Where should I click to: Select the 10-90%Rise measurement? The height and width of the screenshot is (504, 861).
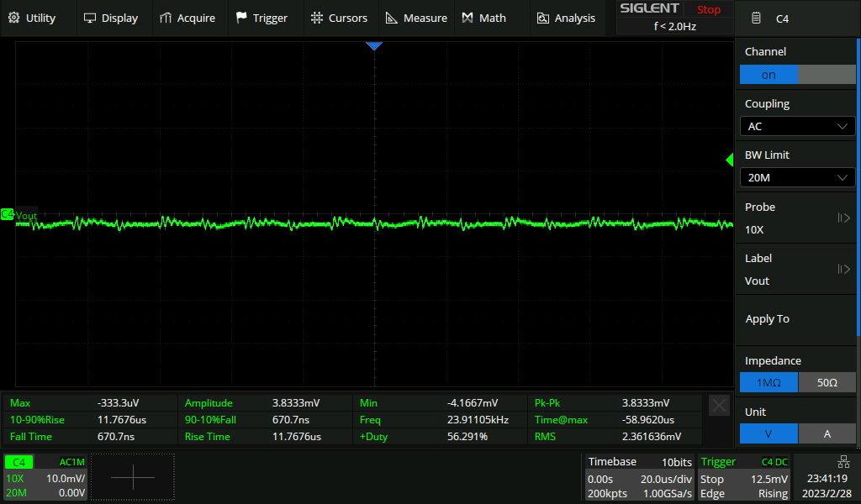[x=89, y=420]
